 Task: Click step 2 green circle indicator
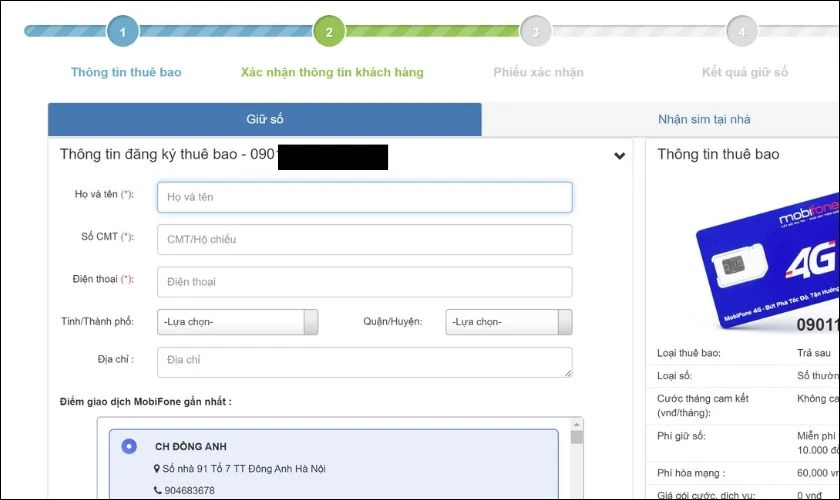(x=329, y=31)
